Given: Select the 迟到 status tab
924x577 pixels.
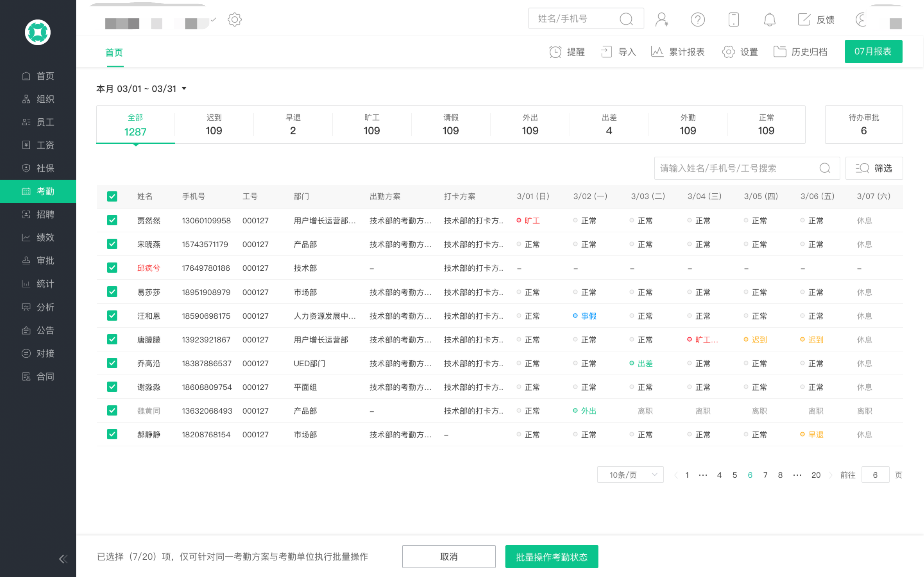Looking at the screenshot, I should (x=214, y=125).
